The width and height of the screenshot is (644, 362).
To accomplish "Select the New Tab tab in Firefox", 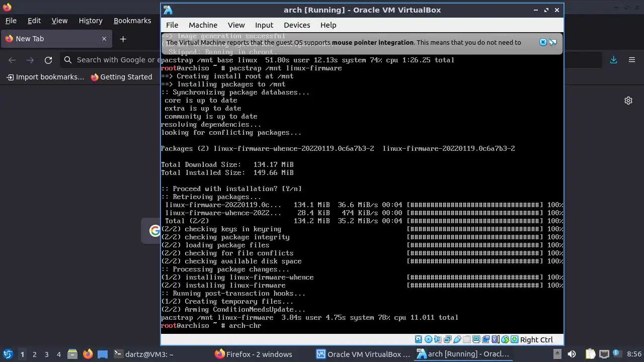I will point(56,39).
